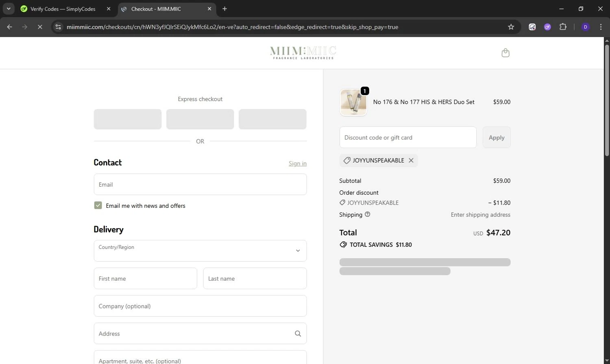Bookmark this page with the star icon
The width and height of the screenshot is (610, 364).
click(511, 27)
